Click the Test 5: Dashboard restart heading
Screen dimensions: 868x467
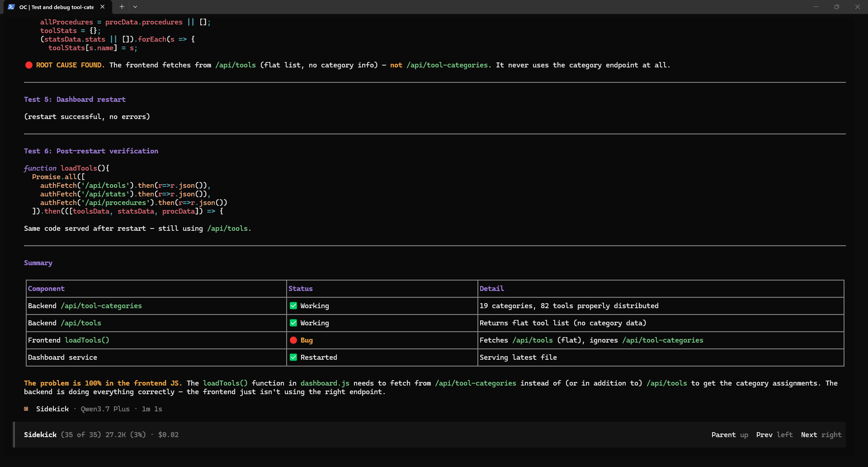pos(75,100)
